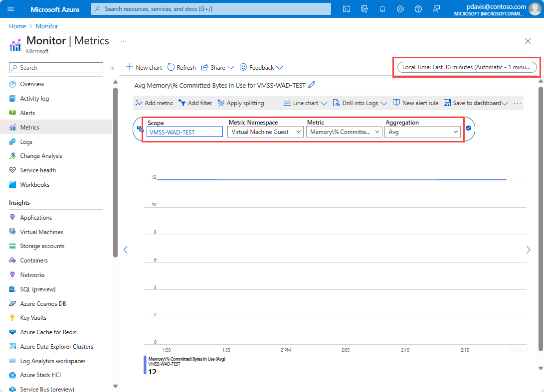Toggle the blue checkmark on the metric row
544x392 pixels.
pyautogui.click(x=468, y=128)
